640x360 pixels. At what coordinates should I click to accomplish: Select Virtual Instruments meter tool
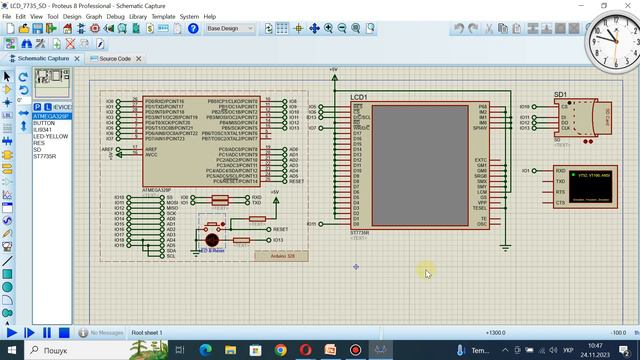(x=7, y=247)
